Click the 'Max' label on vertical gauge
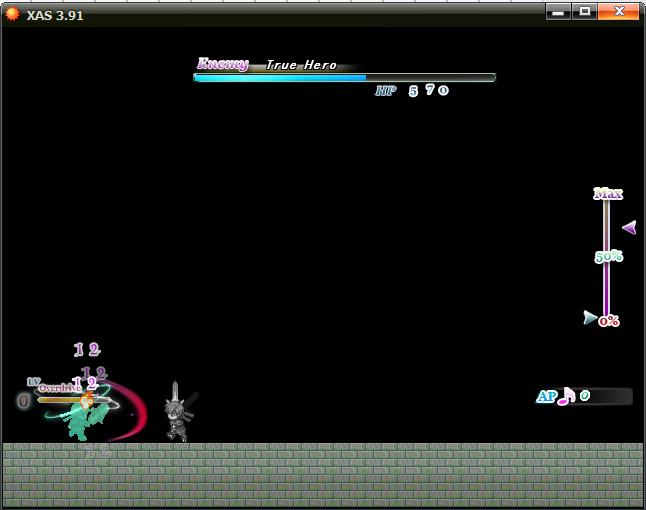 coord(608,193)
